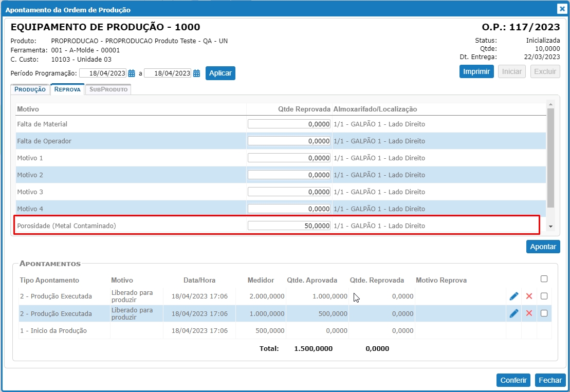Click the Aplicar button
Image resolution: width=570 pixels, height=392 pixels.
(220, 73)
